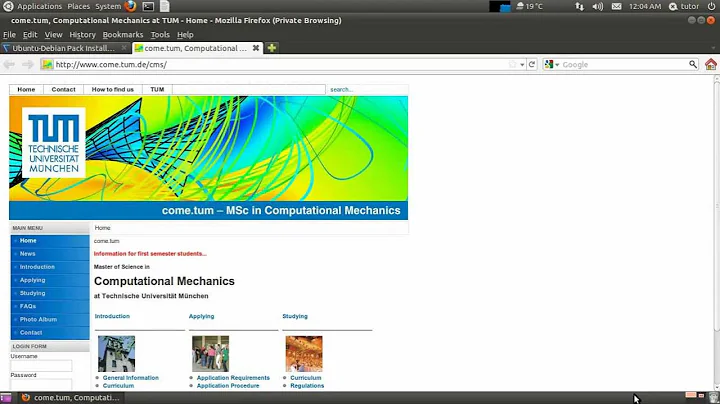Screen dimensions: 720x404
Task: Click the TUM logo in banner
Action: pos(54,143)
